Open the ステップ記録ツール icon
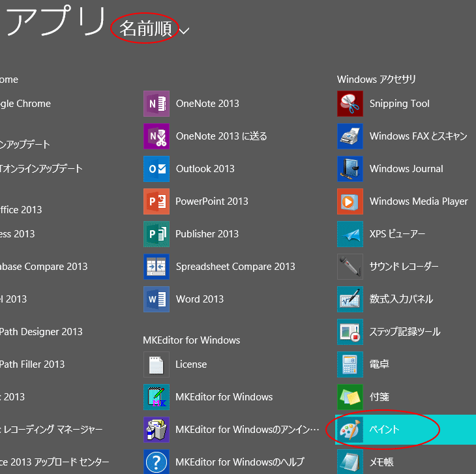The image size is (476, 474). tap(350, 332)
